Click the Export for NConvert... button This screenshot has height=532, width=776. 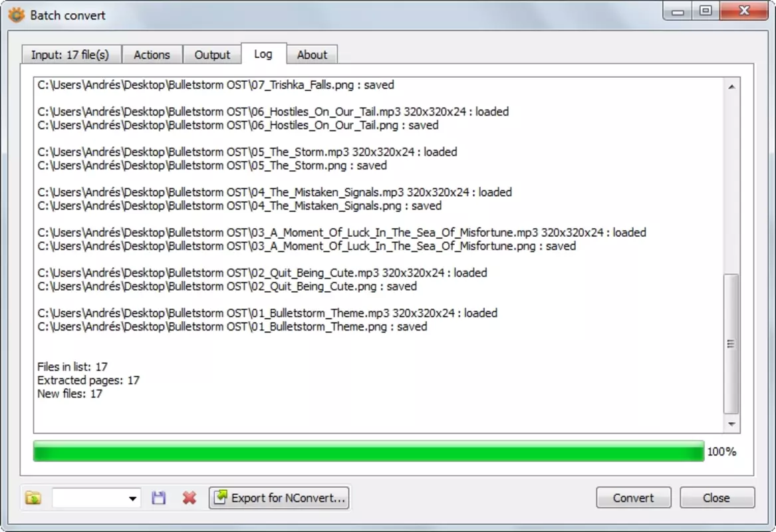click(280, 498)
